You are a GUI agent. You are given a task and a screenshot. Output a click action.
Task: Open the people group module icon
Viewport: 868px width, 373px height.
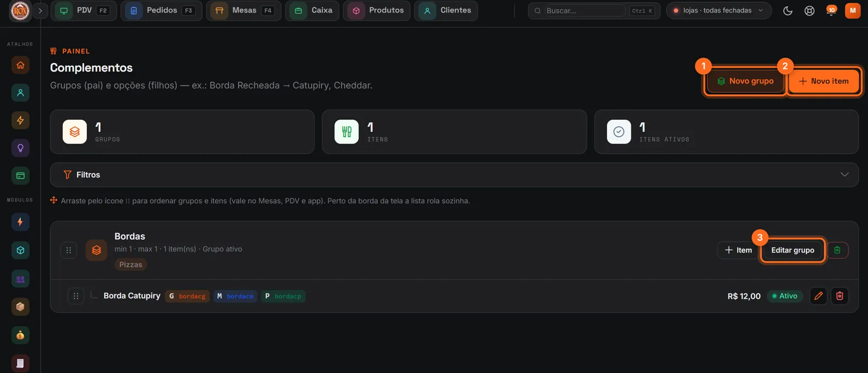[x=20, y=279]
